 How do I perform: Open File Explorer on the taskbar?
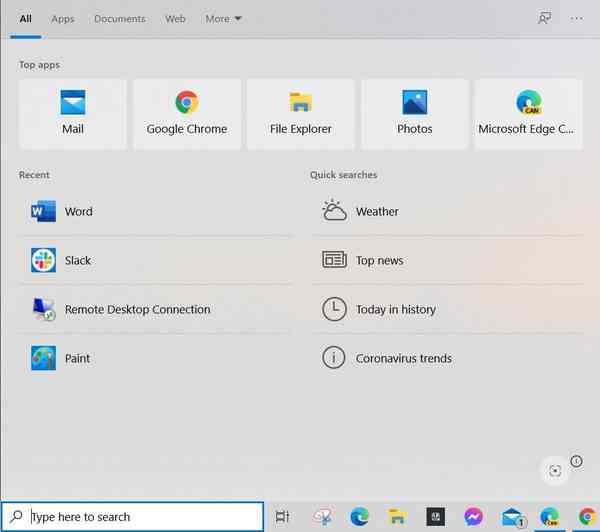point(397,517)
